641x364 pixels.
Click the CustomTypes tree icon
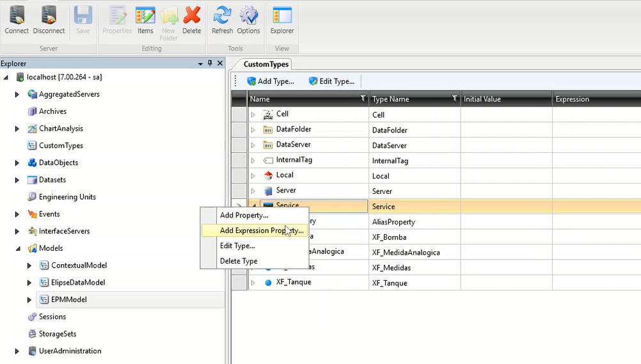[32, 146]
